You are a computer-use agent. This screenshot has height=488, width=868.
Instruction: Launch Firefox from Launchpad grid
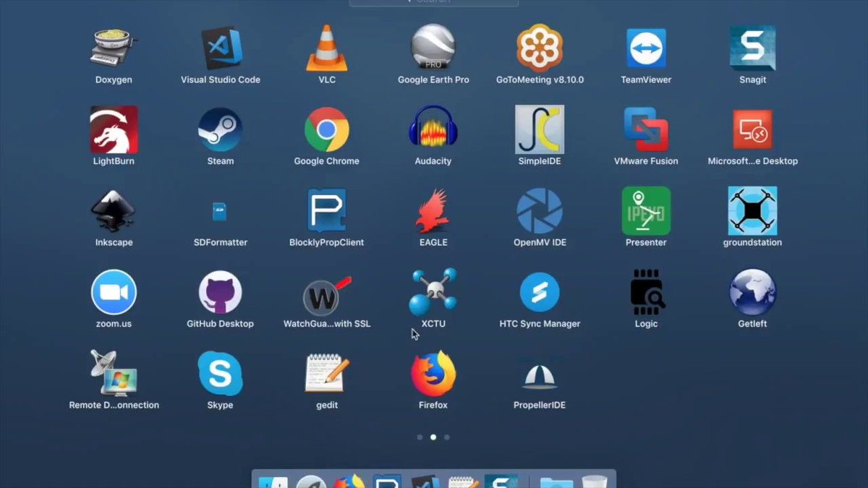click(433, 374)
